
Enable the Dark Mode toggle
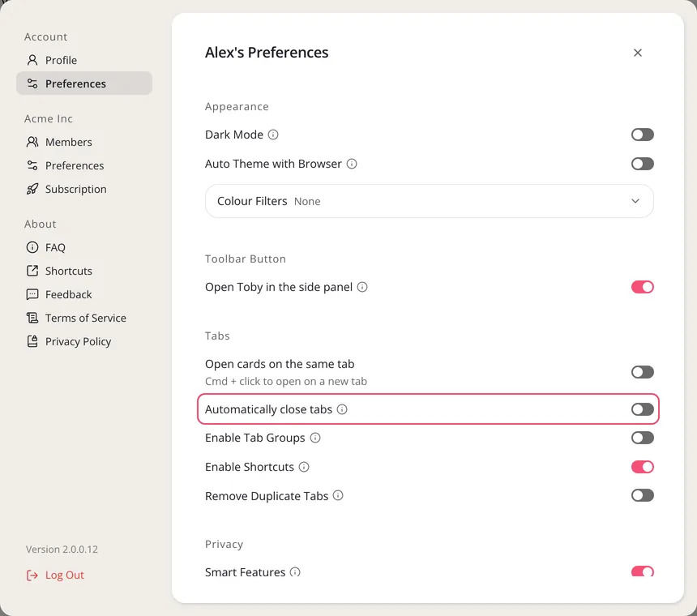coord(643,135)
